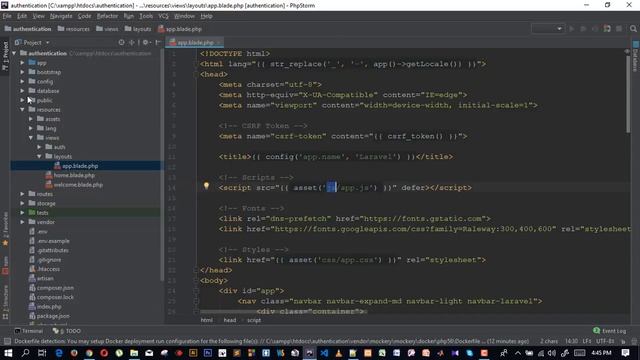Click Windows taskbar search icon
This screenshot has width=640, height=360.
pos(25,353)
